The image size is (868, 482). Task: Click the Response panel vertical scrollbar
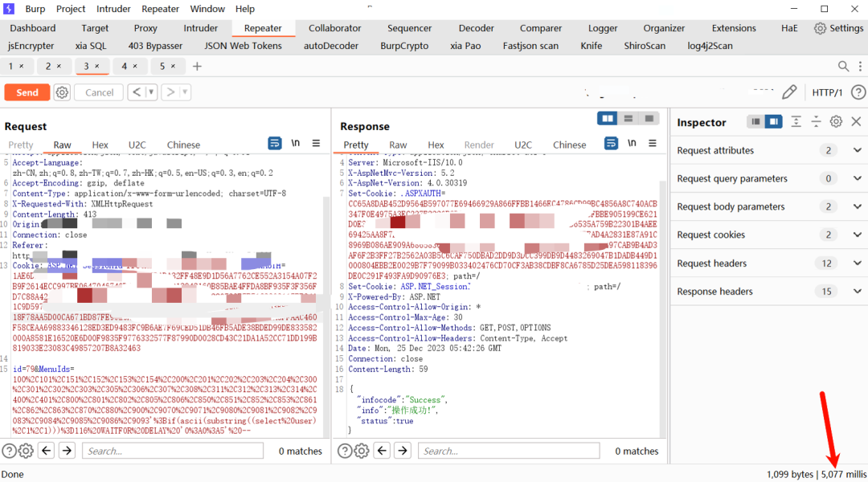tap(662, 307)
